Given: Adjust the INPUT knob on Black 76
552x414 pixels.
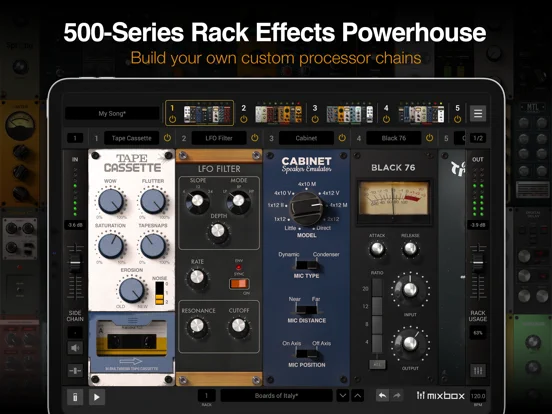Looking at the screenshot, I should coord(410,290).
